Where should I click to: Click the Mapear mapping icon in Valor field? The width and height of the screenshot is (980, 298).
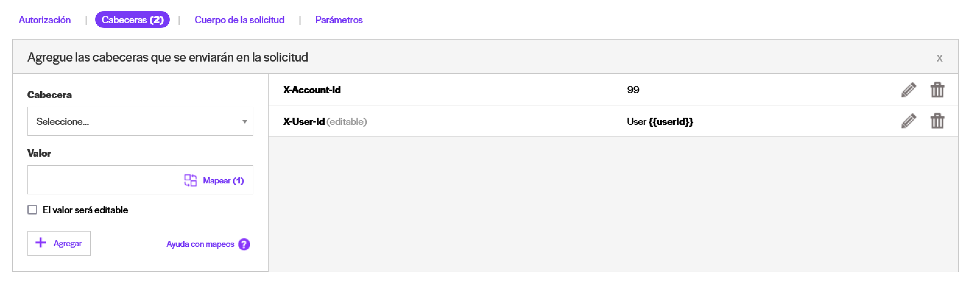pos(190,180)
